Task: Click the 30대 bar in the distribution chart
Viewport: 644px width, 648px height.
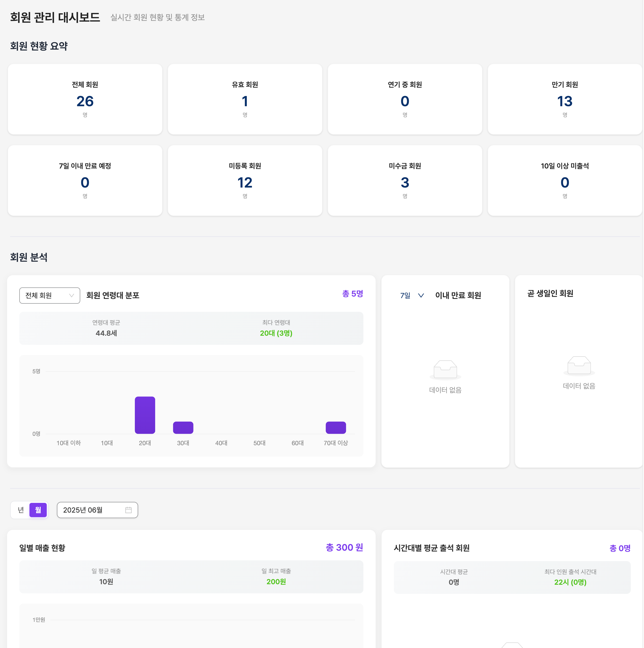Action: [x=183, y=427]
